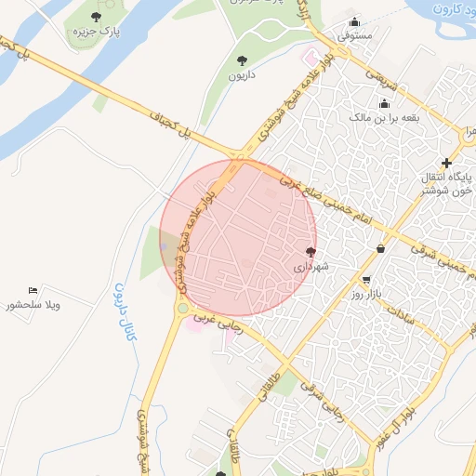This screenshot has width=476, height=476.
Task: Select the shopping cart icon at بازار روز
Action: coord(366,280)
